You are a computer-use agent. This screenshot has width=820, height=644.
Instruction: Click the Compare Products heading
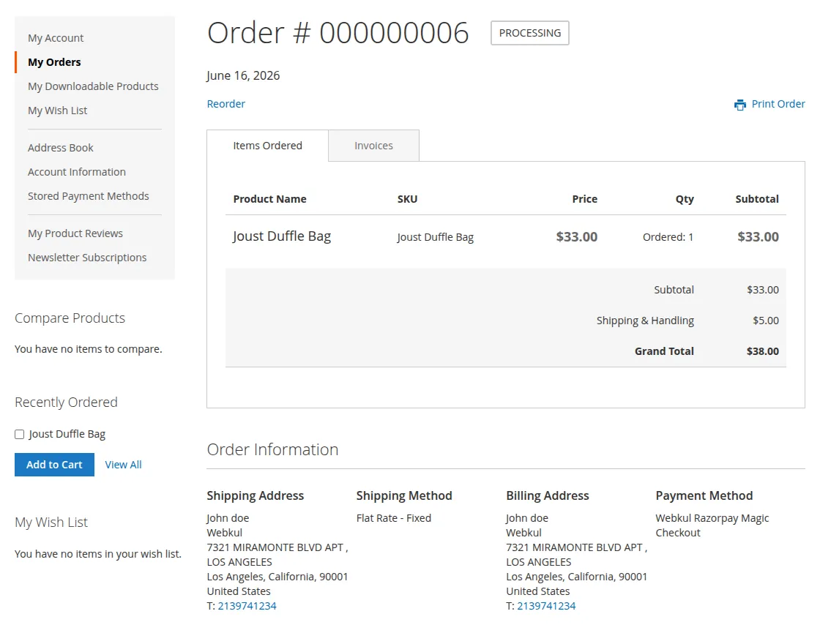point(70,318)
